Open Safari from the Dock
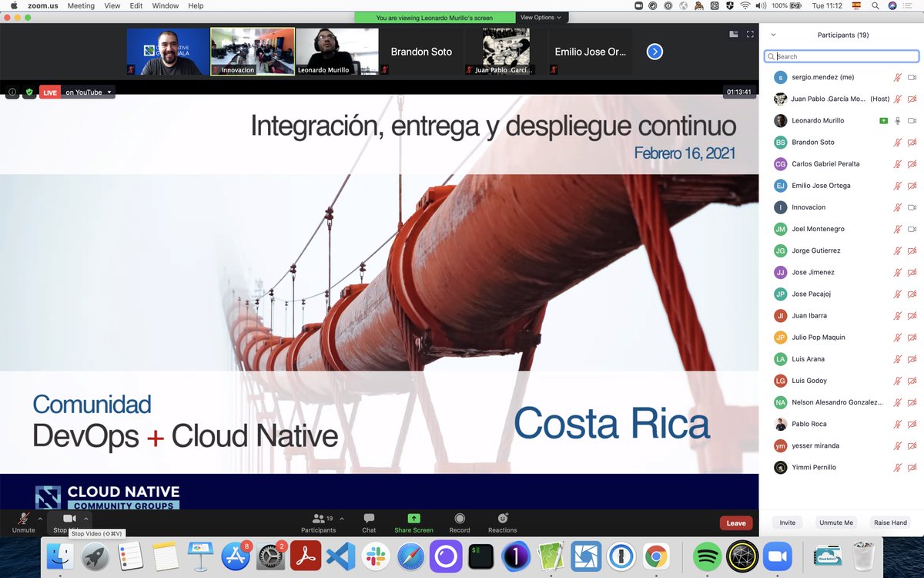The height and width of the screenshot is (578, 924). tap(411, 556)
